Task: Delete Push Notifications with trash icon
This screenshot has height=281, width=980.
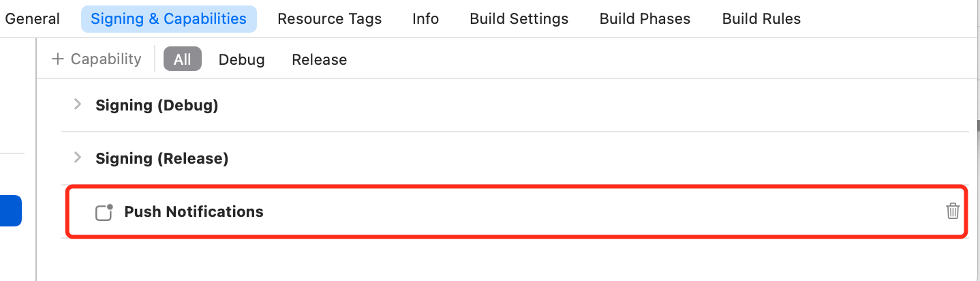Action: [x=953, y=211]
